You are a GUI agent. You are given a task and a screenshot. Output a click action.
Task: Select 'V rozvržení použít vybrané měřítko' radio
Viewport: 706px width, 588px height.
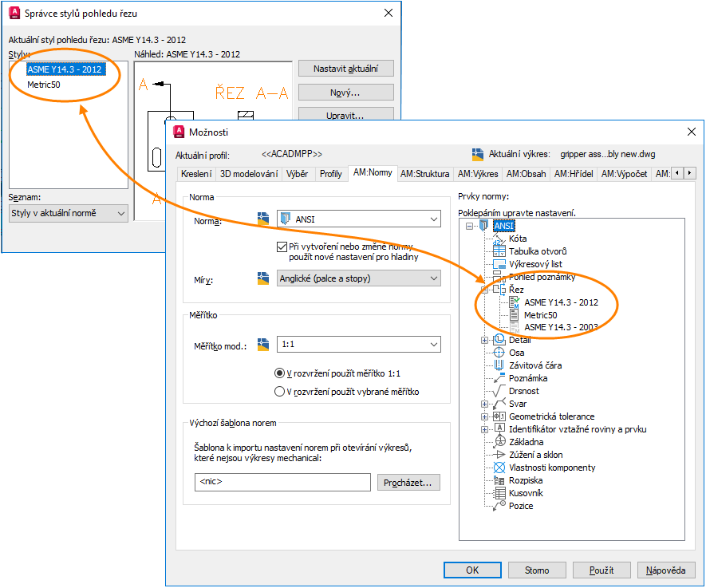pyautogui.click(x=280, y=392)
